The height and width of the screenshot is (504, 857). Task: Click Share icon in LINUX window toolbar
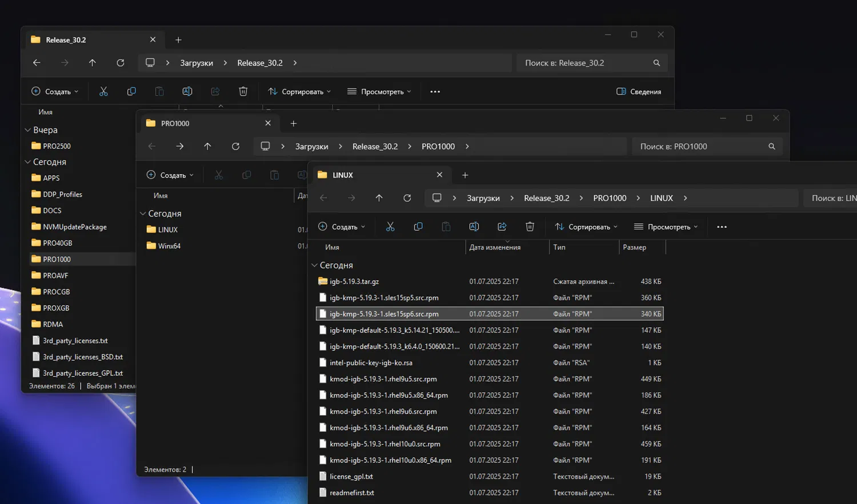pos(502,227)
